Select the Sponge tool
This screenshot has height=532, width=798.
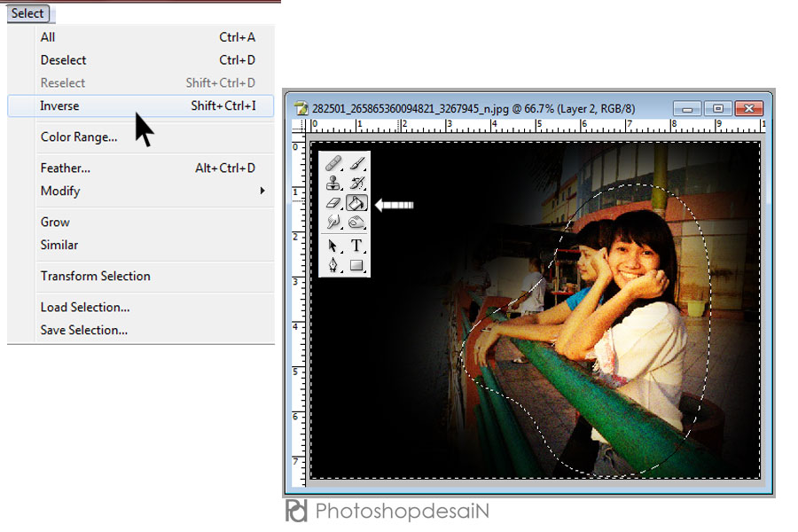[356, 223]
